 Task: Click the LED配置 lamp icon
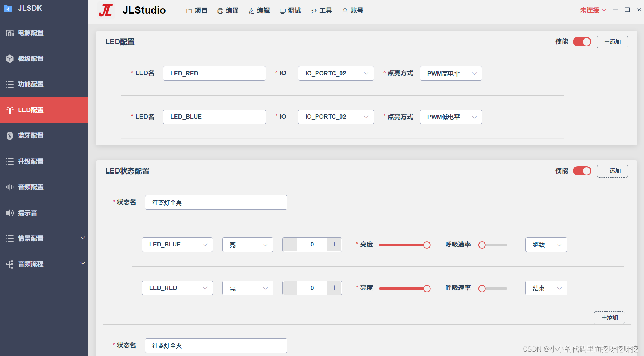(x=10, y=110)
